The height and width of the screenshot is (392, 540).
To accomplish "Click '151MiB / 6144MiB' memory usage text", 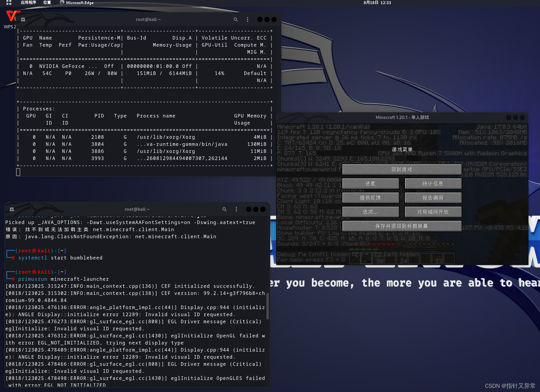I will 164,73.
